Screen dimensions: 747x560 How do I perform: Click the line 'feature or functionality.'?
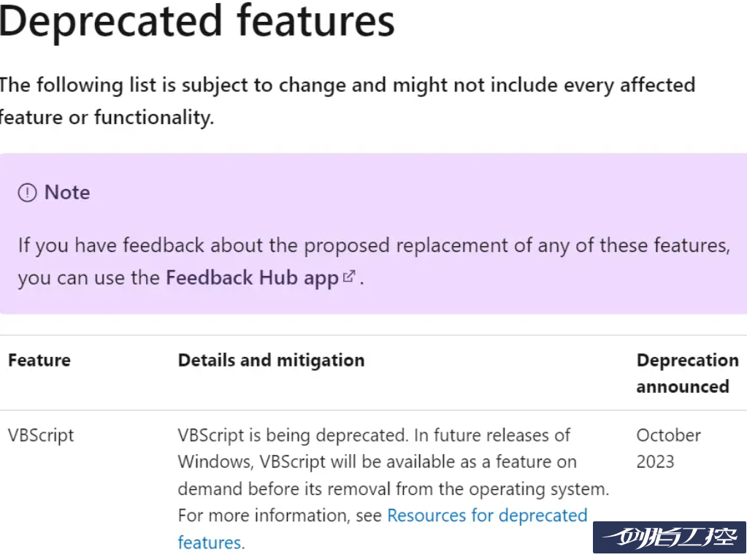pos(107,118)
